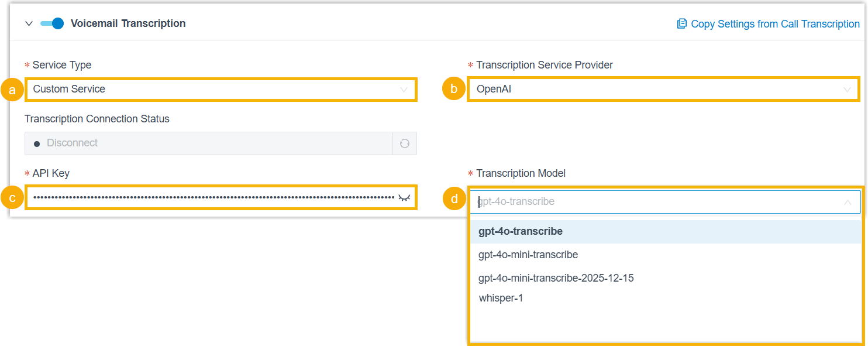
Task: Toggle the Voicemail Transcription switch off
Action: click(51, 23)
